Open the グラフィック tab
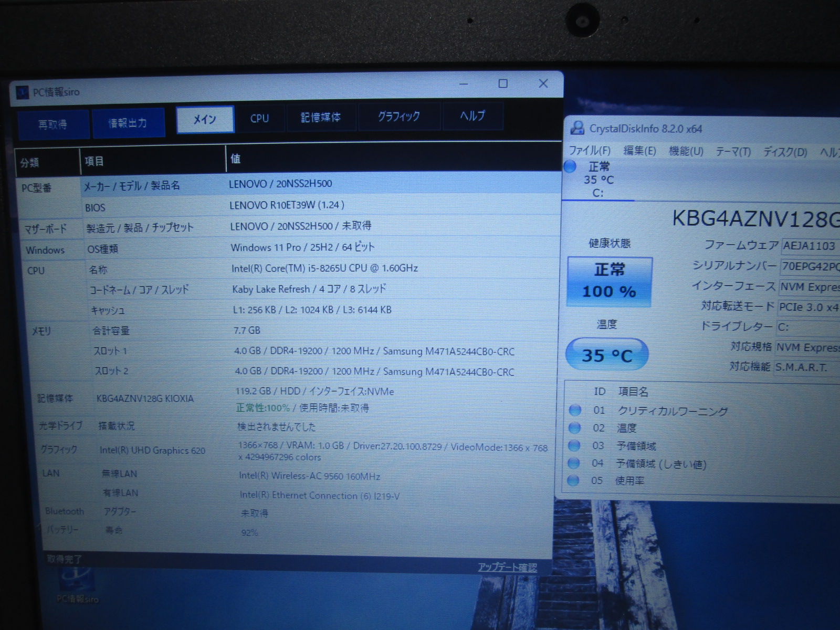This screenshot has width=840, height=630. coord(399,116)
